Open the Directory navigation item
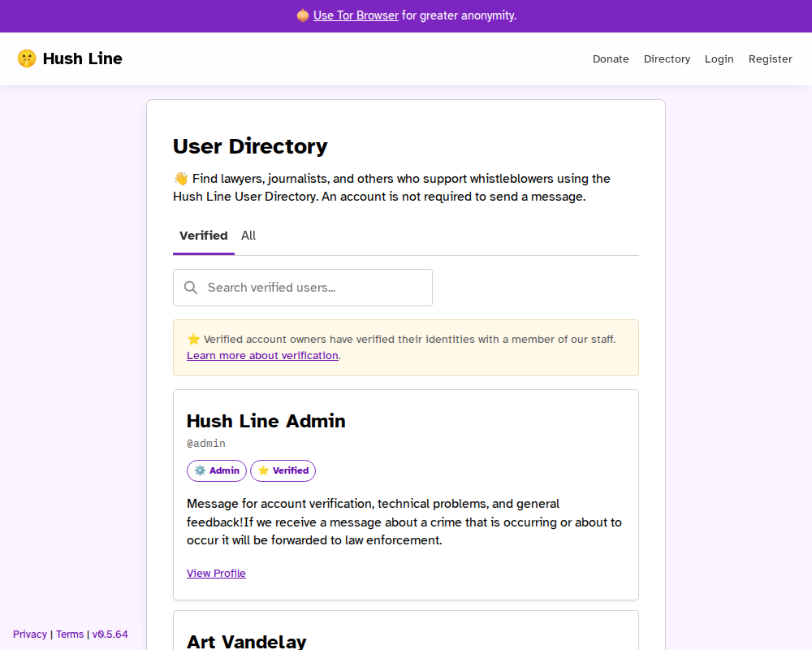Viewport: 812px width, 650px height. 667,58
